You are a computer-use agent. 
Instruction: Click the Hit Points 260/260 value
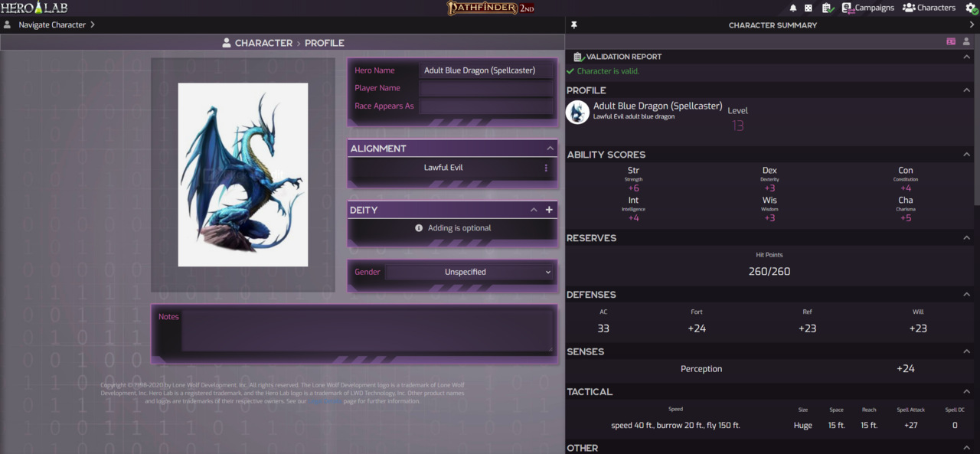[769, 272]
